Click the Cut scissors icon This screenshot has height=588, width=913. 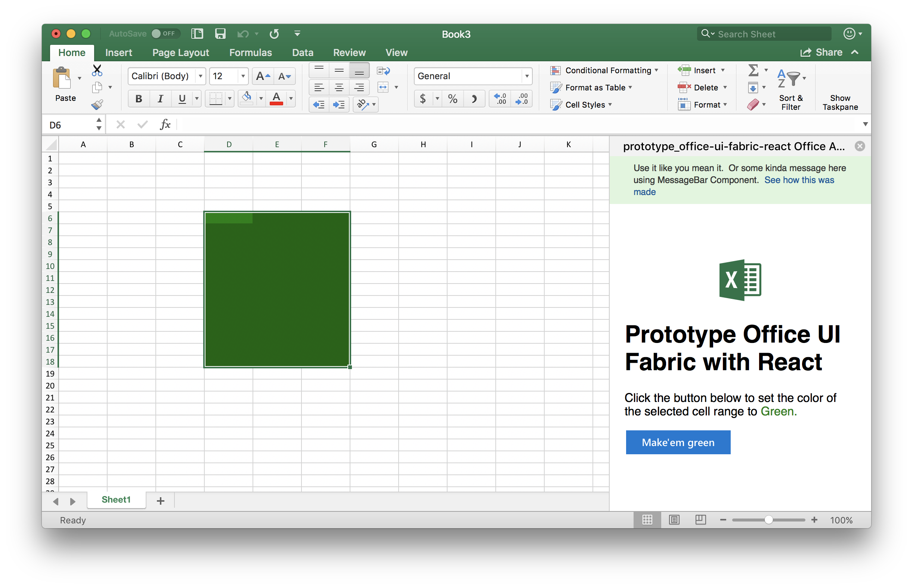tap(97, 70)
